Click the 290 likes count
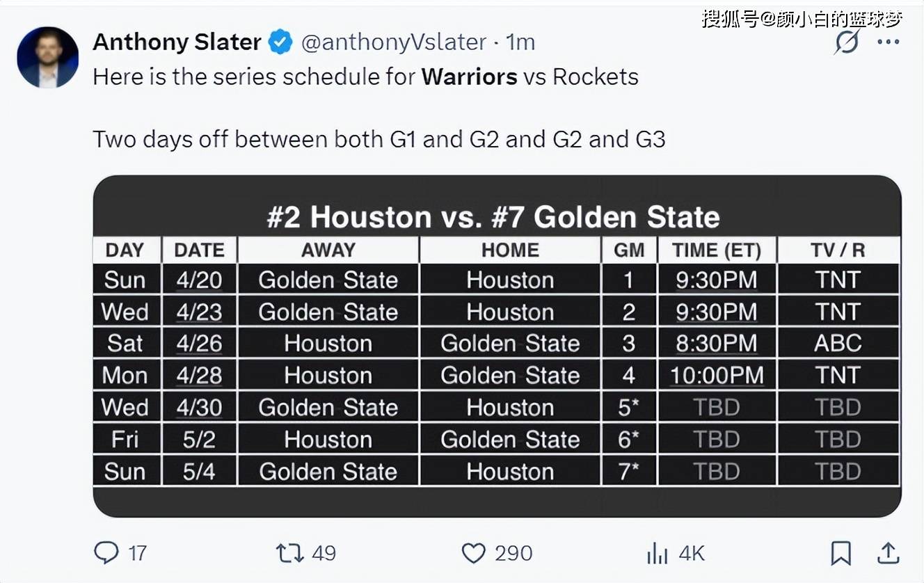Viewport: 924px width, 583px height. pos(513,553)
